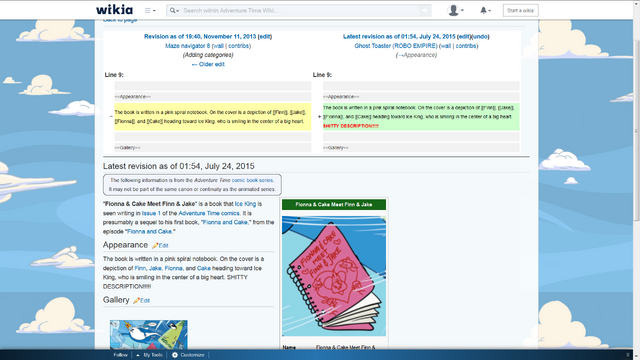
Task: Focus the Adventure Time Wiki search field
Action: 300,10
